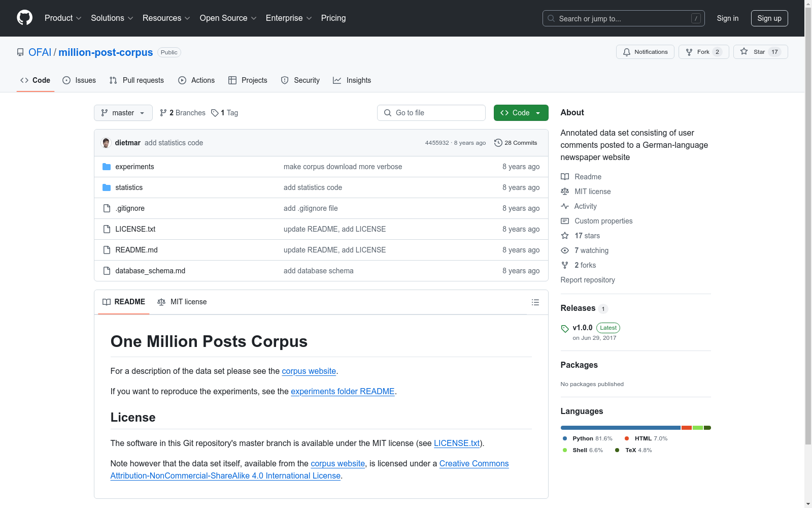The height and width of the screenshot is (508, 812).
Task: Select the README tab
Action: tap(124, 302)
